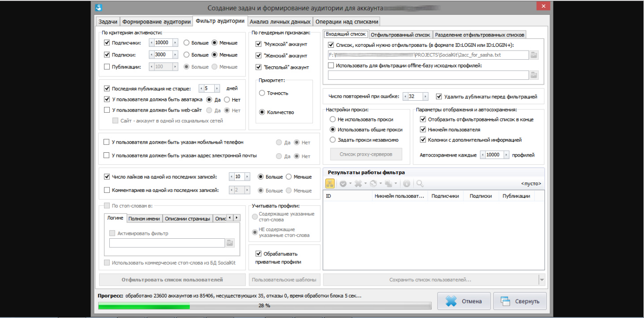Select 'Не использовать прокси' radio button
This screenshot has height=318, width=644.
tap(333, 120)
